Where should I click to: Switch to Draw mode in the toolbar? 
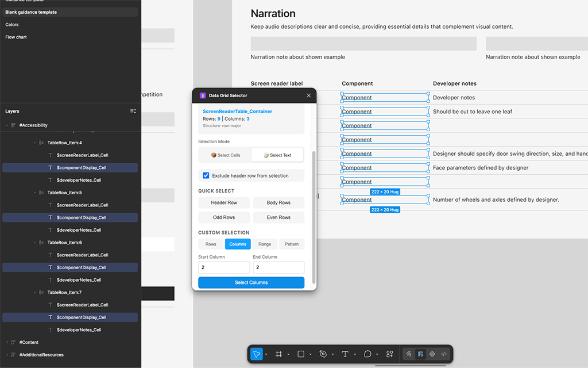[x=409, y=354]
